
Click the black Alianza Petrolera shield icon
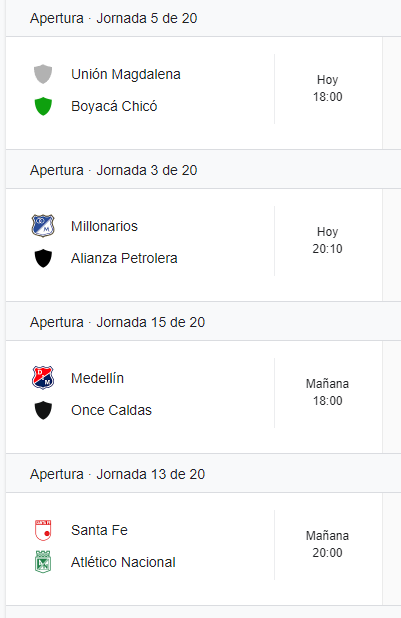[43, 258]
